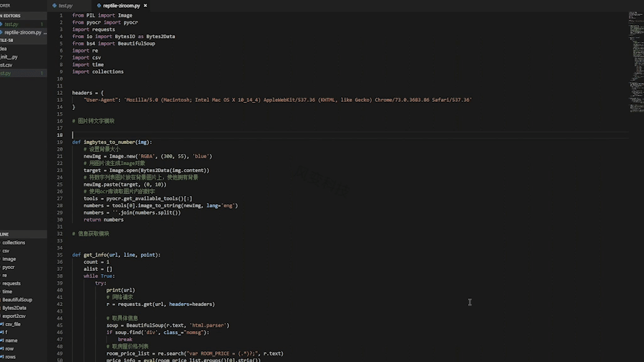Close the reptile-ziroom.py tab
The height and width of the screenshot is (362, 644).
tap(145, 6)
